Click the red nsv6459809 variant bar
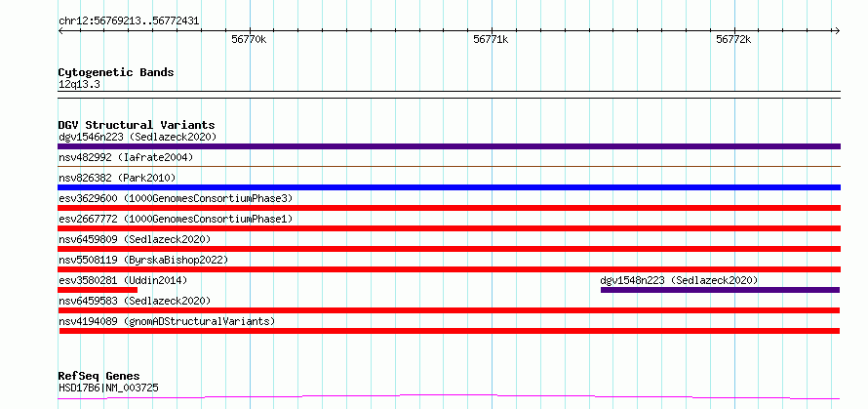868x409 pixels. point(449,249)
